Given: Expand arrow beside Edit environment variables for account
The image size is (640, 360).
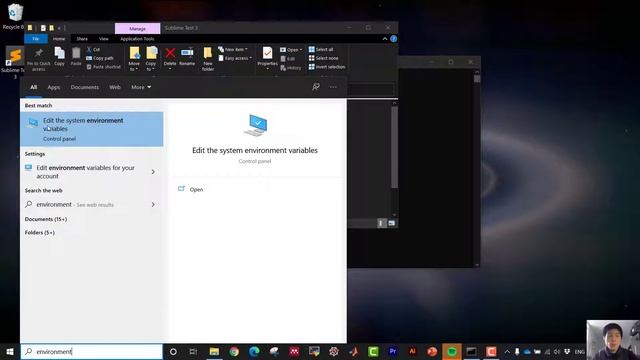Looking at the screenshot, I should [153, 172].
